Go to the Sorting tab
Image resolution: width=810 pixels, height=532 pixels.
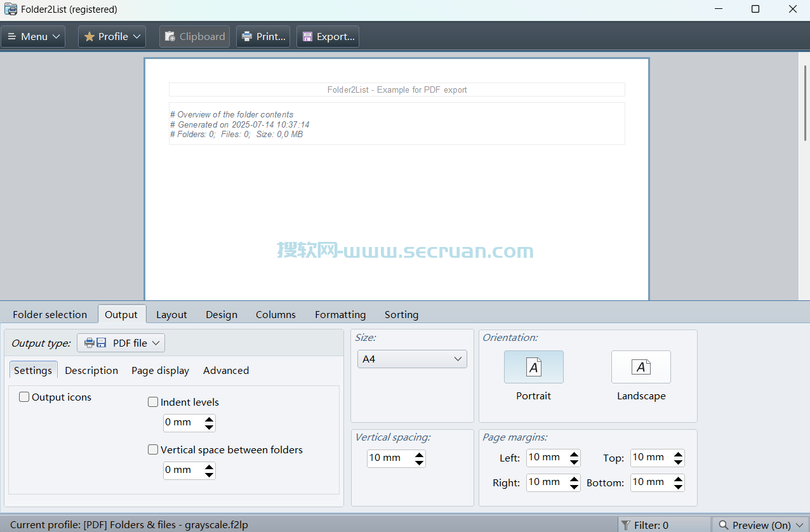[401, 314]
